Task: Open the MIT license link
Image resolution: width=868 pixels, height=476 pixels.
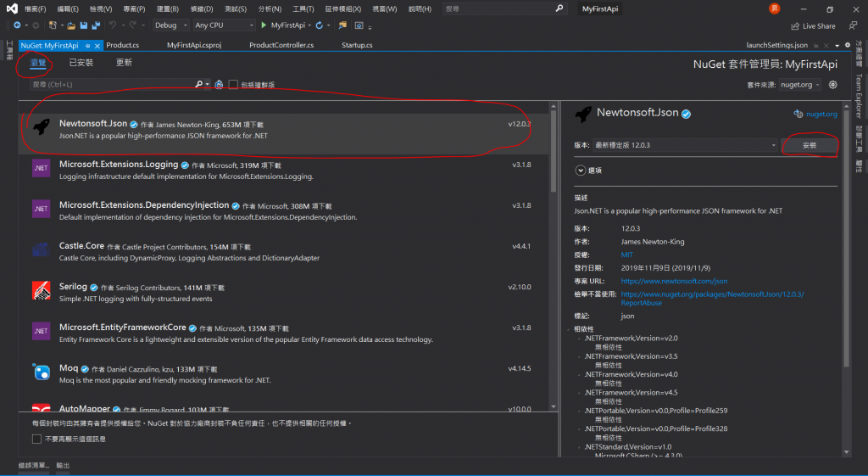Action: coord(626,255)
